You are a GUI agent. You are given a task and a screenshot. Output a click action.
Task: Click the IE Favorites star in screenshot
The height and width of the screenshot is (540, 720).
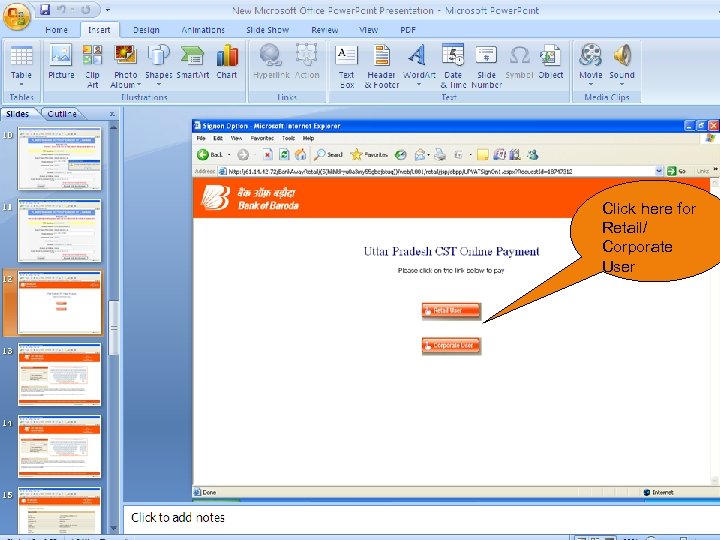pyautogui.click(x=369, y=155)
